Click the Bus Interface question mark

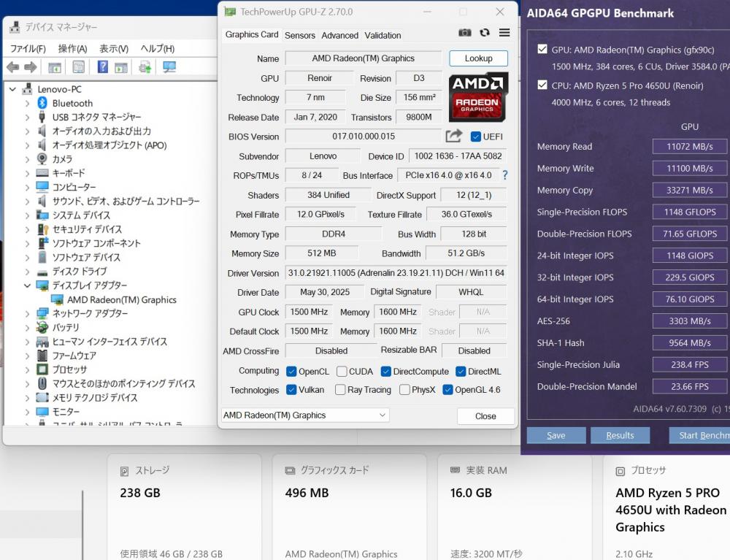(505, 175)
